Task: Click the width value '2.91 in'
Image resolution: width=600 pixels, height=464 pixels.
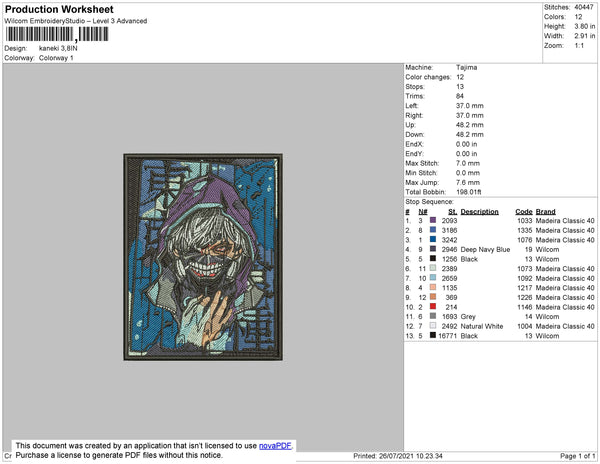Action: pyautogui.click(x=585, y=36)
